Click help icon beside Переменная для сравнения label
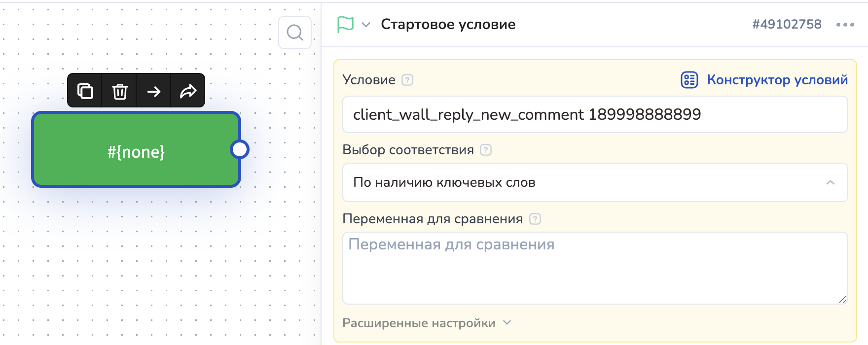This screenshot has width=868, height=345. pos(535,219)
